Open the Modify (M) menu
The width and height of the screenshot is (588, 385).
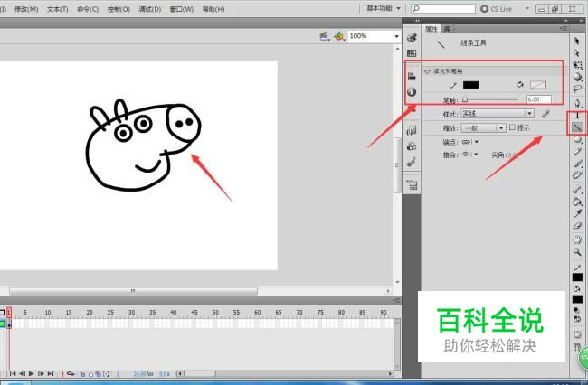coord(26,9)
